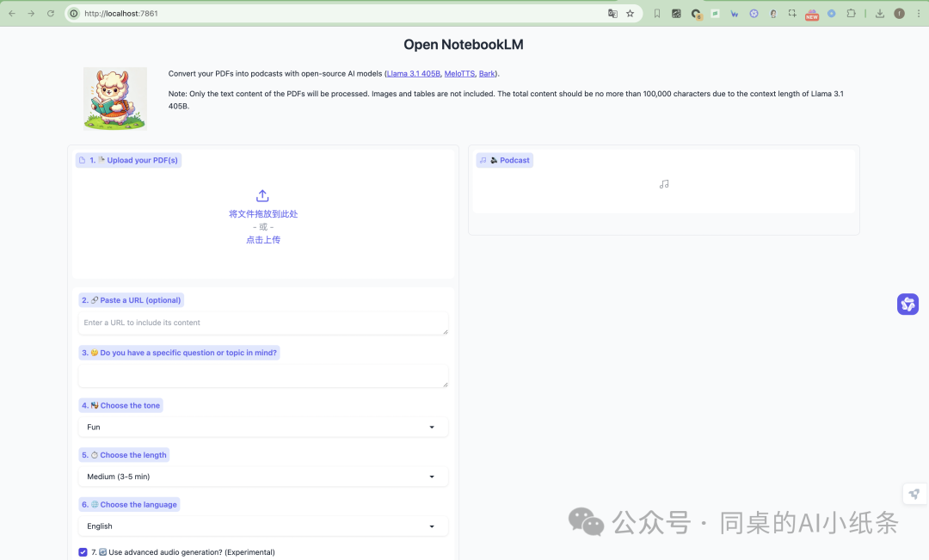Show browser downloads
The width and height of the screenshot is (929, 560).
tap(880, 13)
